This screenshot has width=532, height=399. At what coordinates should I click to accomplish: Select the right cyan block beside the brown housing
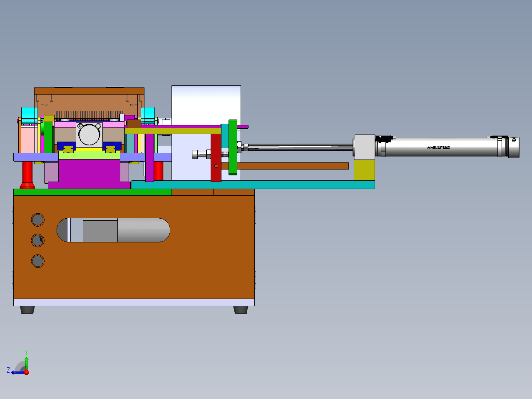click(x=148, y=115)
